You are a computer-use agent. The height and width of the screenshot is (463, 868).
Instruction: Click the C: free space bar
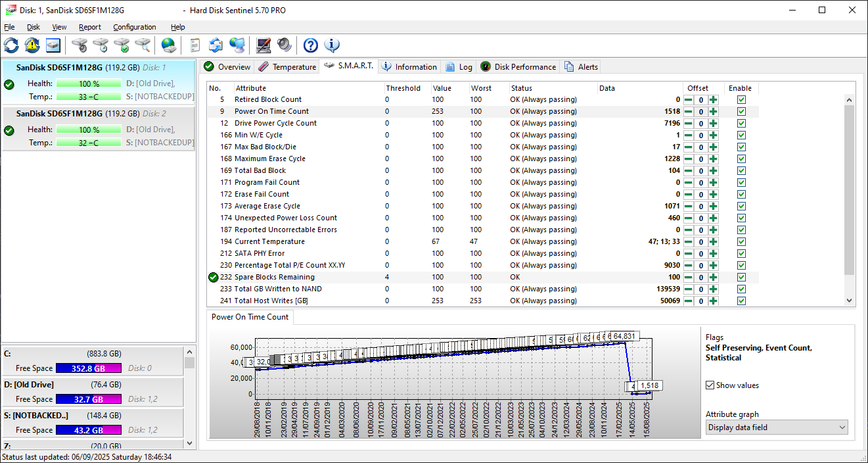coord(89,369)
